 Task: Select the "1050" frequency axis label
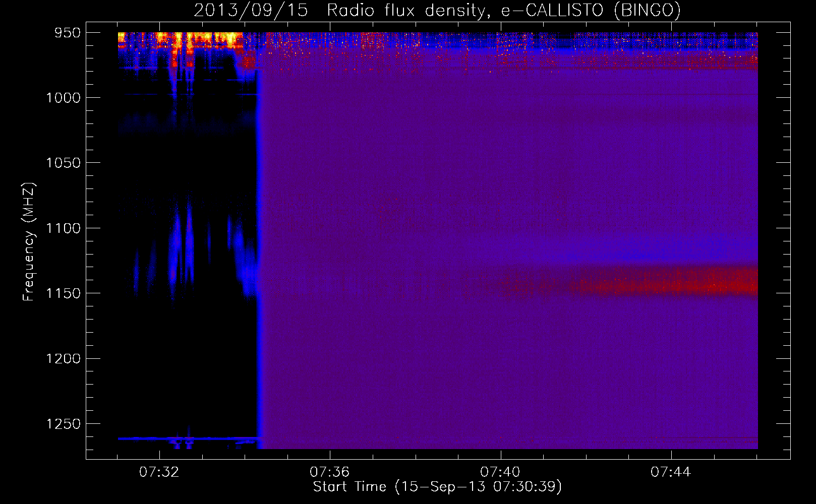click(x=63, y=163)
